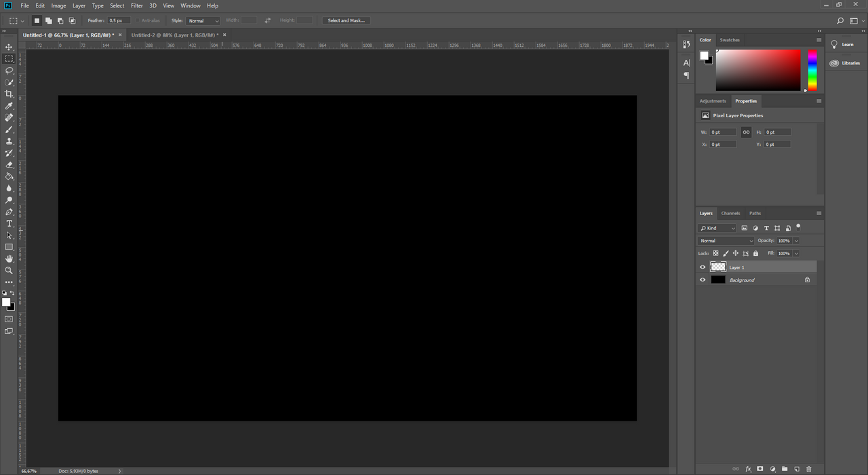Select the Move tool
Viewport: 868px width, 475px height.
click(x=9, y=47)
